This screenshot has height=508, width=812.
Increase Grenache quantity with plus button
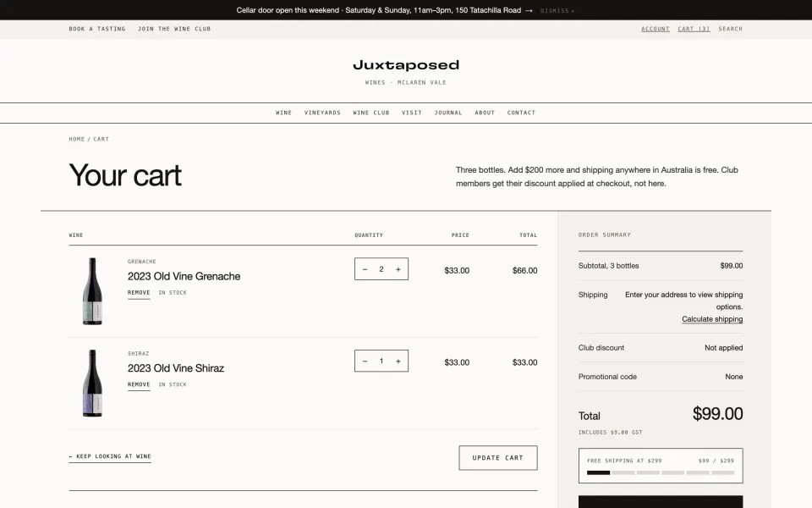(398, 269)
